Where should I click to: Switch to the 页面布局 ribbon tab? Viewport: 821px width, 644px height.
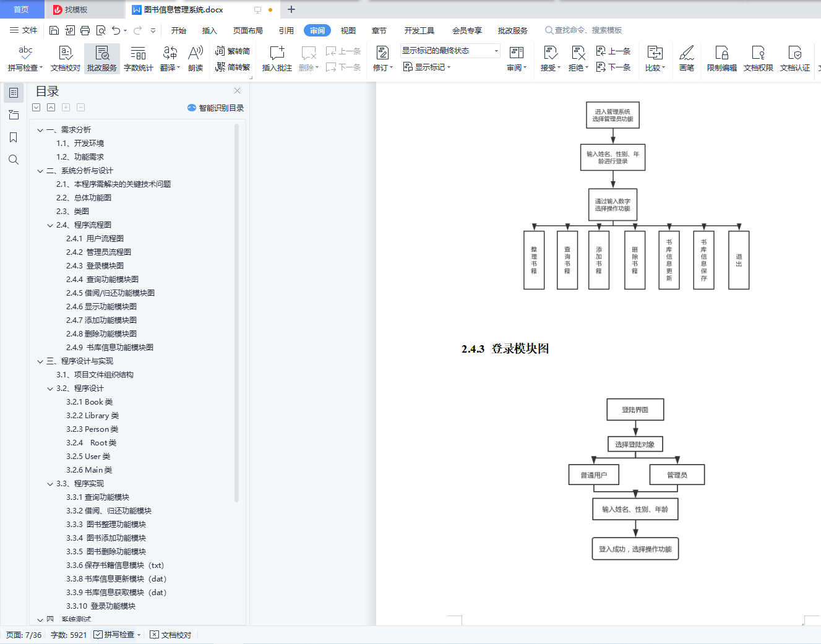pos(248,30)
